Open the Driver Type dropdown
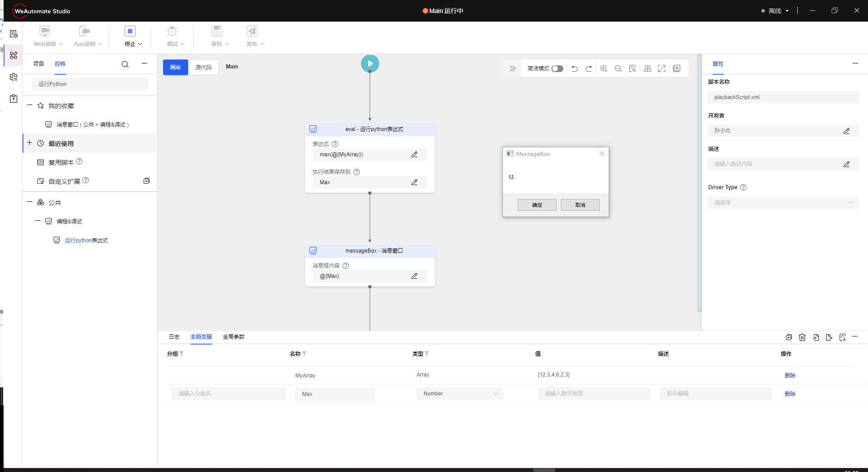This screenshot has height=472, width=868. [x=783, y=203]
